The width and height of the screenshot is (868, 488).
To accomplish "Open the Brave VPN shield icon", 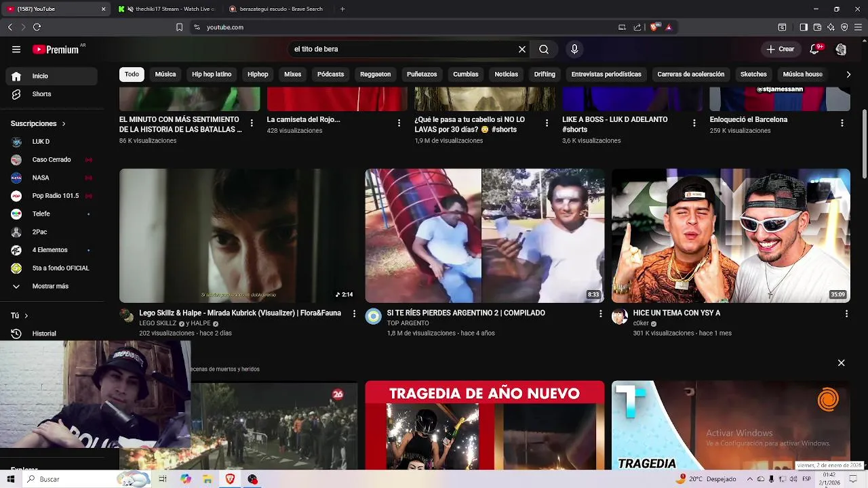I will pyautogui.click(x=844, y=27).
